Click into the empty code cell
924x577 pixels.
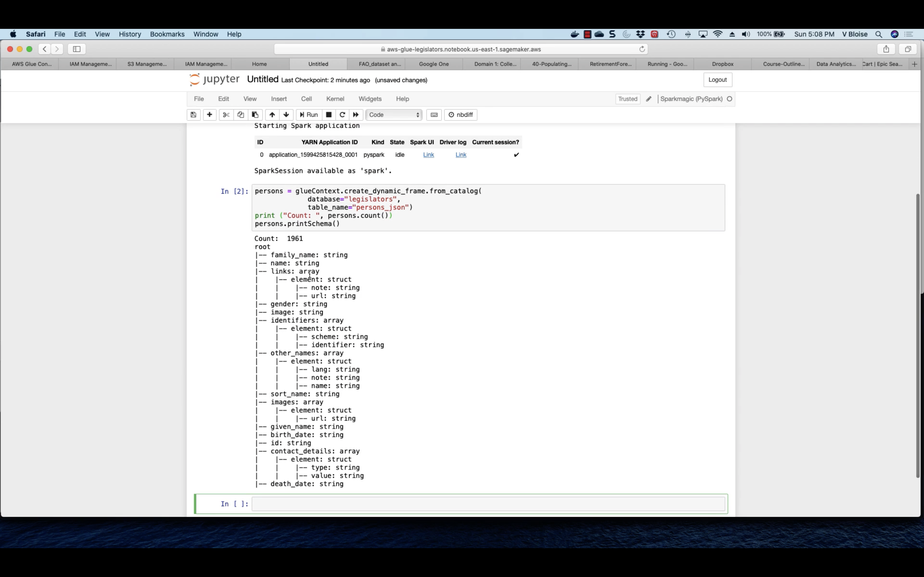(488, 504)
